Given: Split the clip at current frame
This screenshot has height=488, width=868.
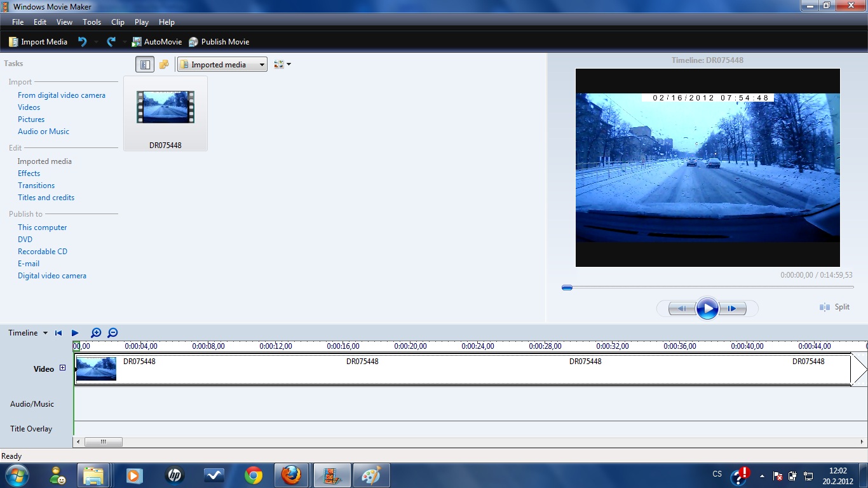Looking at the screenshot, I should pyautogui.click(x=835, y=307).
